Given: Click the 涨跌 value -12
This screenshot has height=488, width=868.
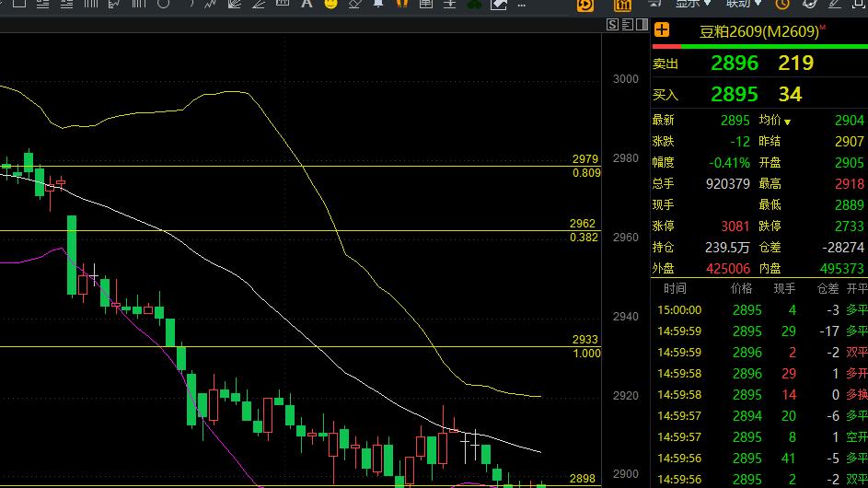Looking at the screenshot, I should tap(739, 141).
